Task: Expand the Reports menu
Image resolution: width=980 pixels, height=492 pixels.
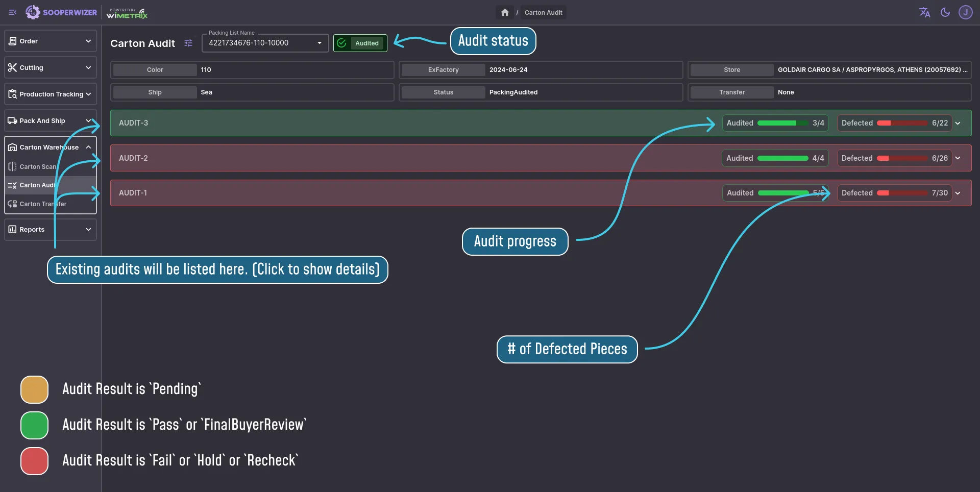Action: pyautogui.click(x=50, y=229)
